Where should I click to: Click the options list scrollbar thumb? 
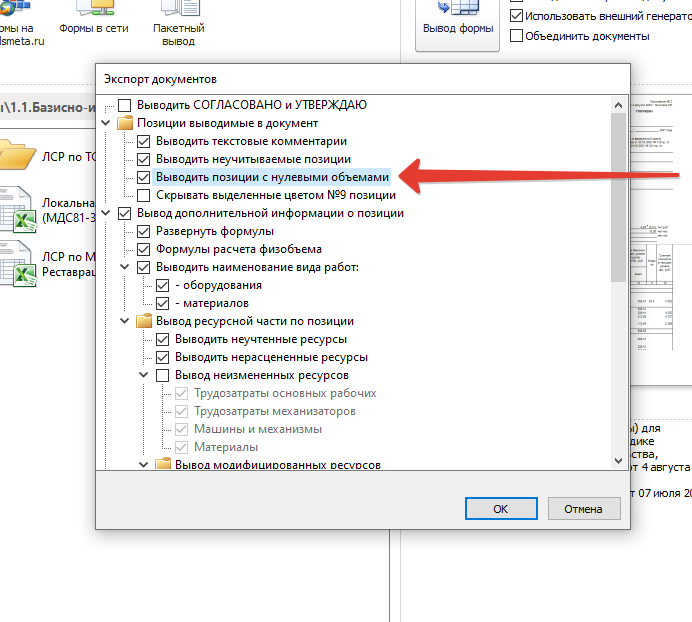(618, 197)
